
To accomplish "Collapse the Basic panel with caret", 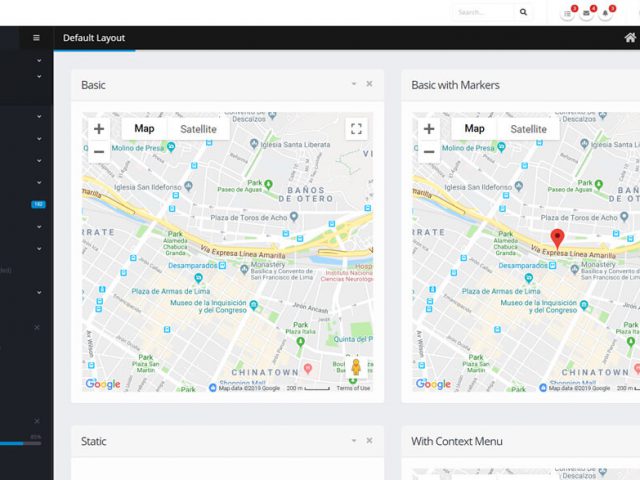I will point(353,85).
